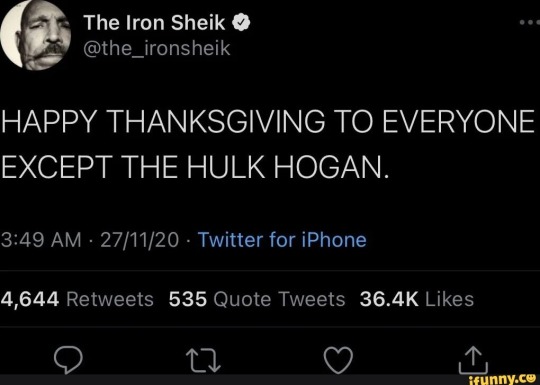Like the tweet with heart icon

(339, 360)
